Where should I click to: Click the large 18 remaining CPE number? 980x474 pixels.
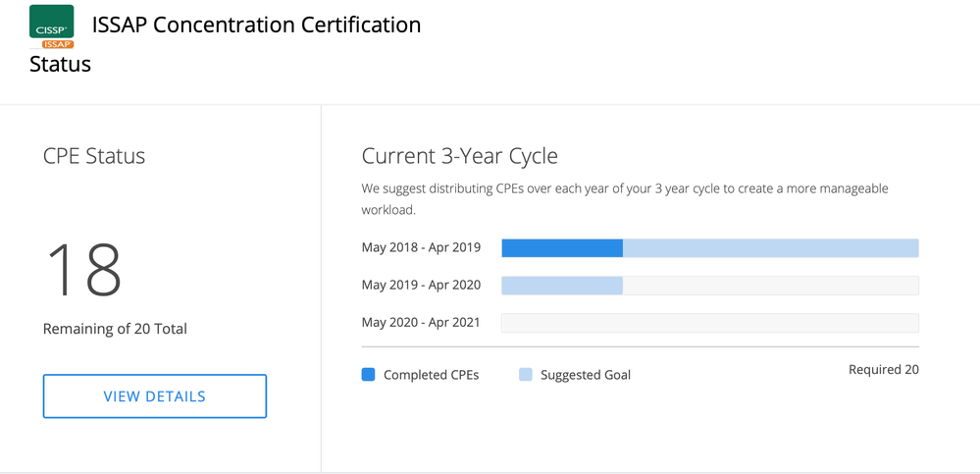coord(83,269)
